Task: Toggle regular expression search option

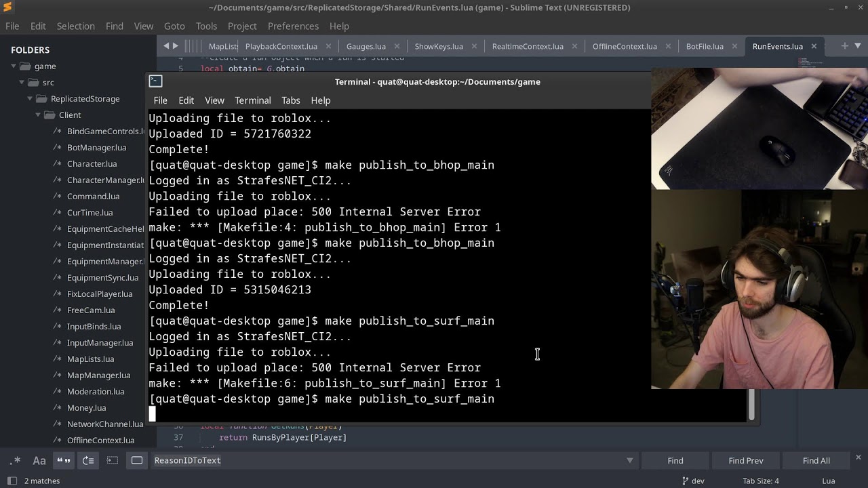Action: pos(15,460)
